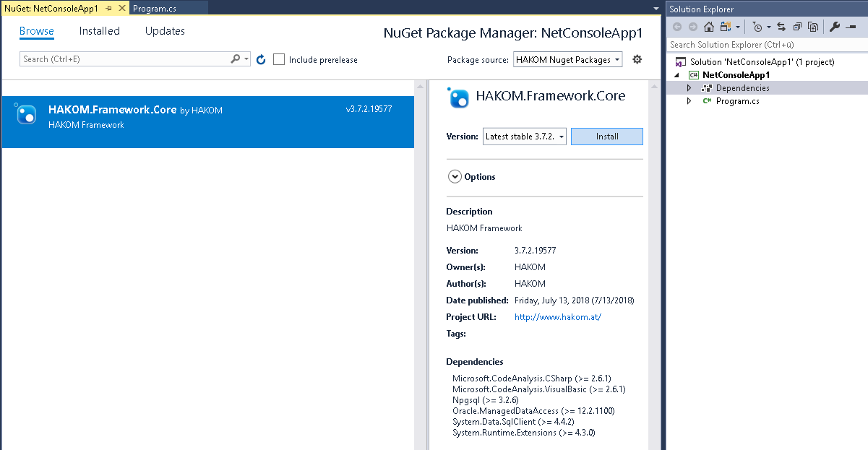Open the http://www.hakom.at/ project URL

click(557, 317)
